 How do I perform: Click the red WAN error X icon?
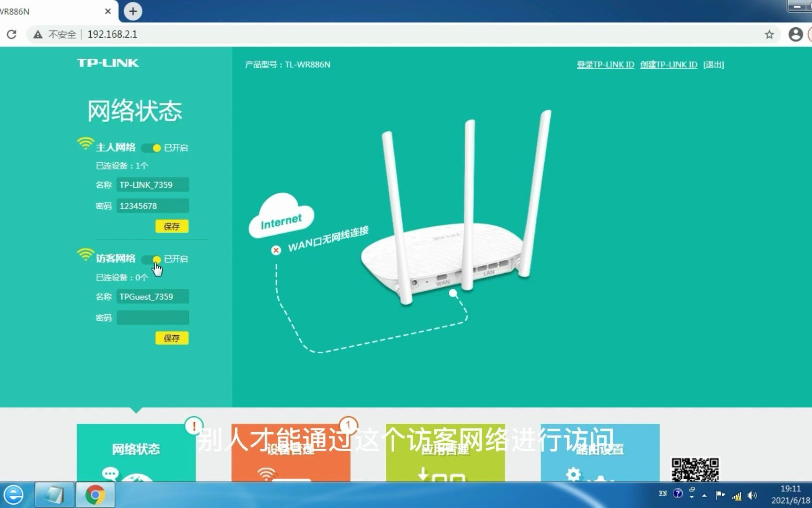[276, 250]
